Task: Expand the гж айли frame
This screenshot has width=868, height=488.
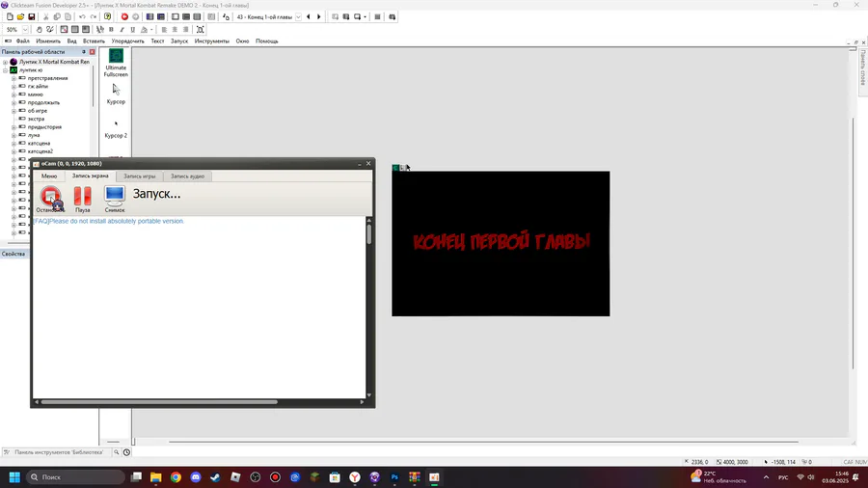Action: 14,86
